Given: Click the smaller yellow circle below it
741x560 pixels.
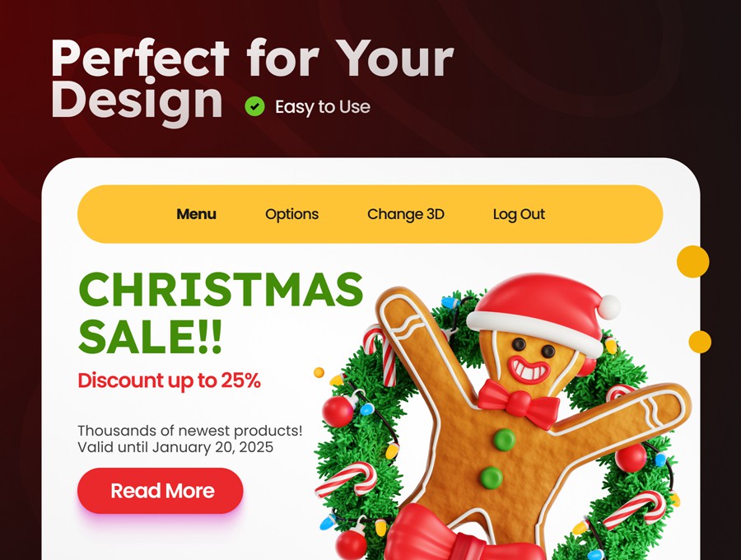Looking at the screenshot, I should 700,342.
